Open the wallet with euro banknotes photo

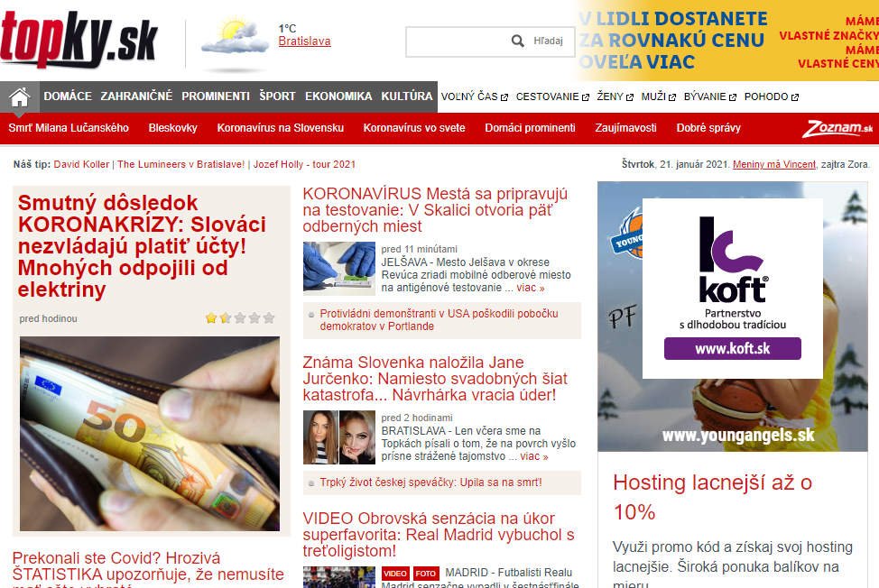point(150,434)
